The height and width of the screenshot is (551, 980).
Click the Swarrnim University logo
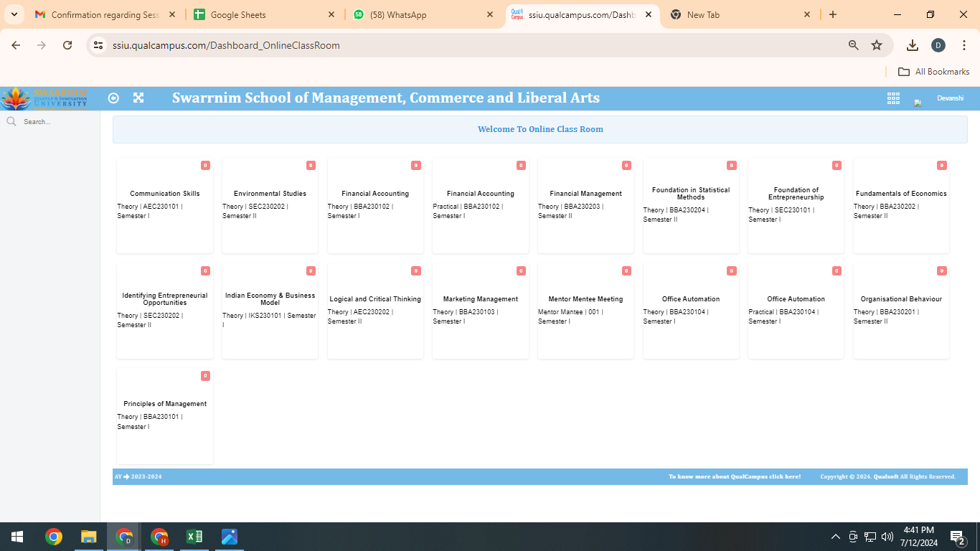click(x=44, y=98)
